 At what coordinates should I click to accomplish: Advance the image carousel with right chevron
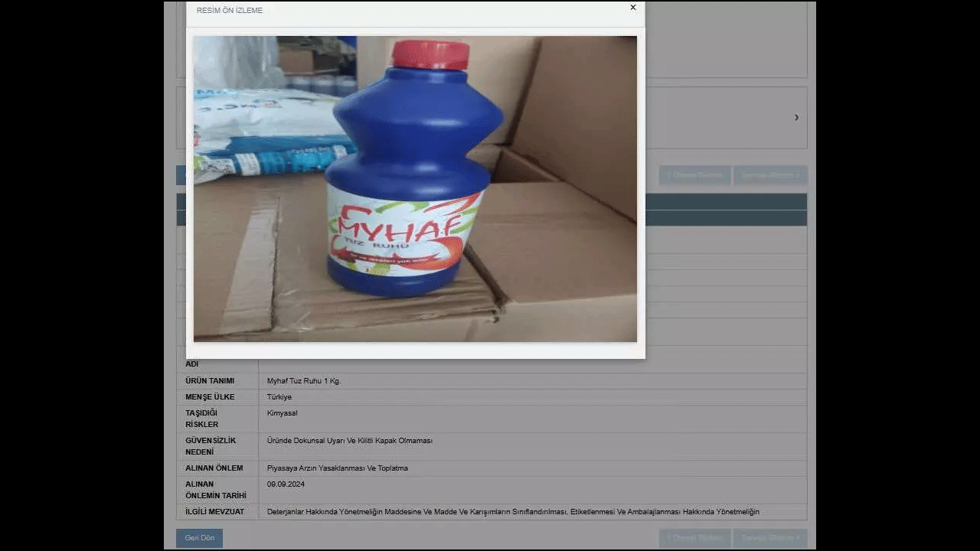[796, 118]
